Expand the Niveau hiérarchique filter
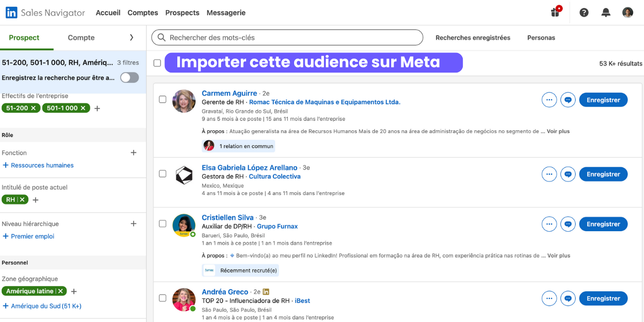Image resolution: width=644 pixels, height=322 pixels. point(134,224)
